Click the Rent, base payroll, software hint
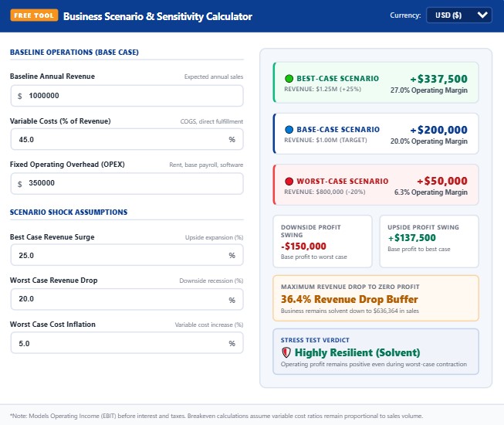 tap(206, 165)
